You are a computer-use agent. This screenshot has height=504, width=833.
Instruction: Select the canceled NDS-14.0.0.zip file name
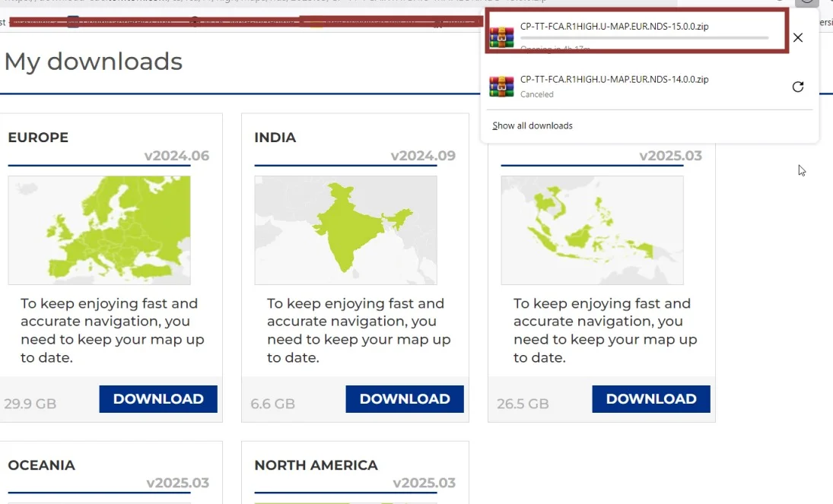(x=615, y=79)
